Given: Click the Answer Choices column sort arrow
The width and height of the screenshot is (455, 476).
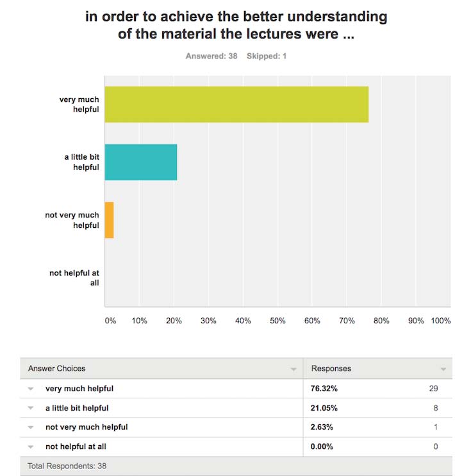Looking at the screenshot, I should click(x=293, y=370).
